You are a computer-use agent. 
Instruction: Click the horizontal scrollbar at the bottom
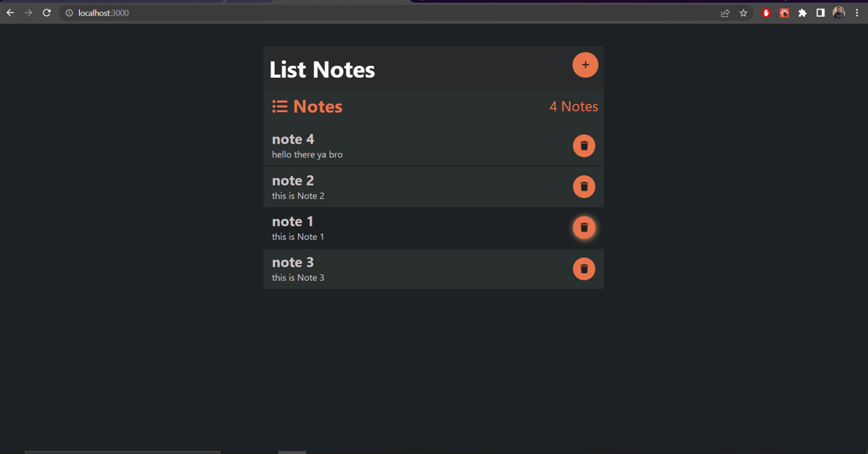tap(122, 452)
